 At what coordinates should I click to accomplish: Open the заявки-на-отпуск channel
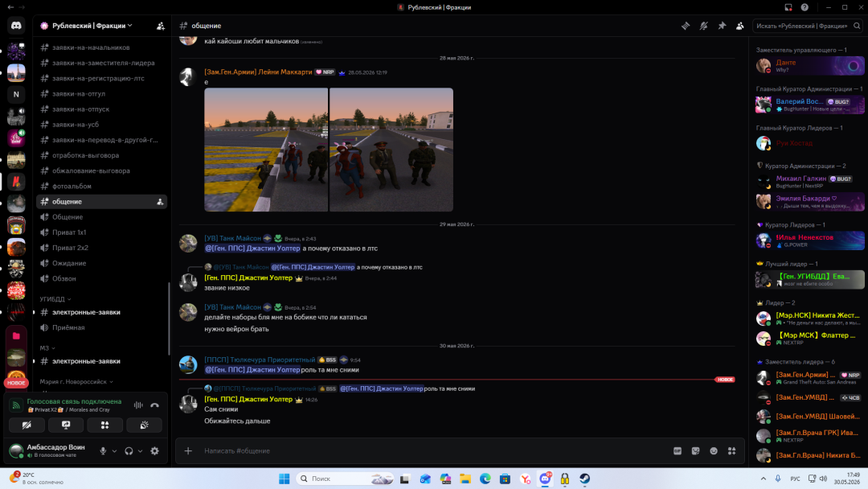coord(101,109)
